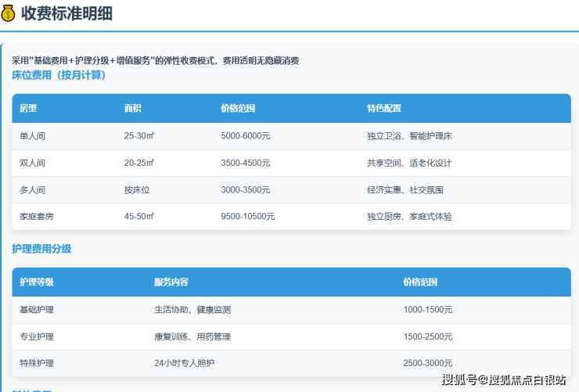Click the 特色配置 column header

(x=383, y=108)
